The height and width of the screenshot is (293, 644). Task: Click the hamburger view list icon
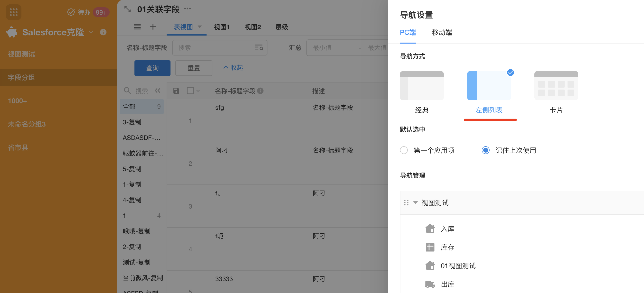click(137, 27)
